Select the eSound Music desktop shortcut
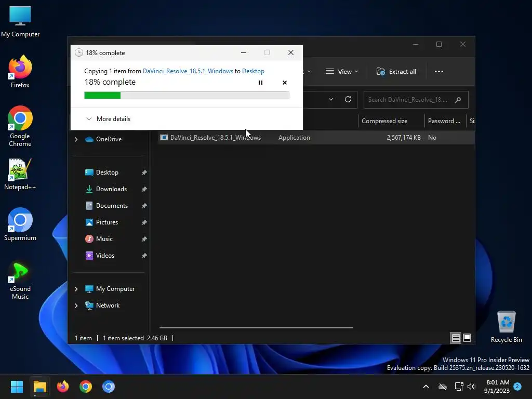This screenshot has height=399, width=532. [x=20, y=281]
